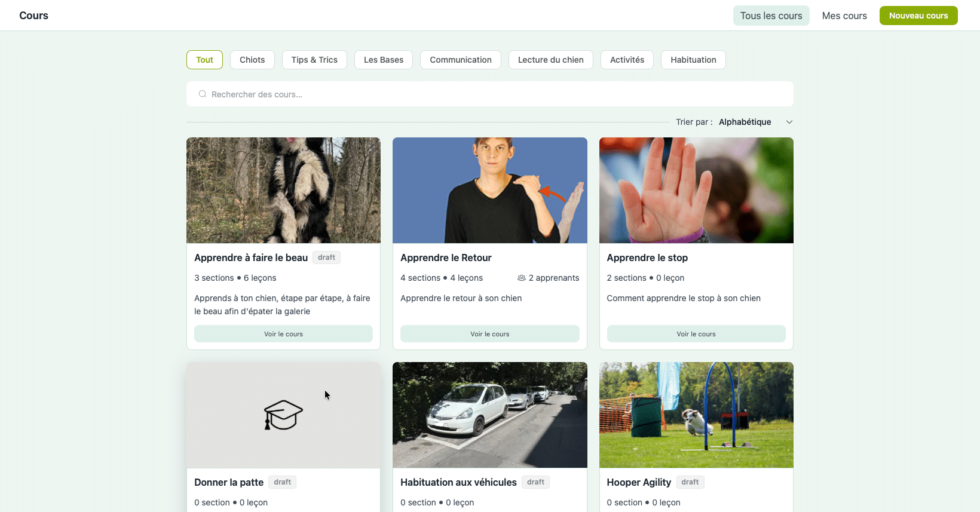980x512 pixels.
Task: Open the Alphabétique sort dropdown
Action: click(745, 122)
